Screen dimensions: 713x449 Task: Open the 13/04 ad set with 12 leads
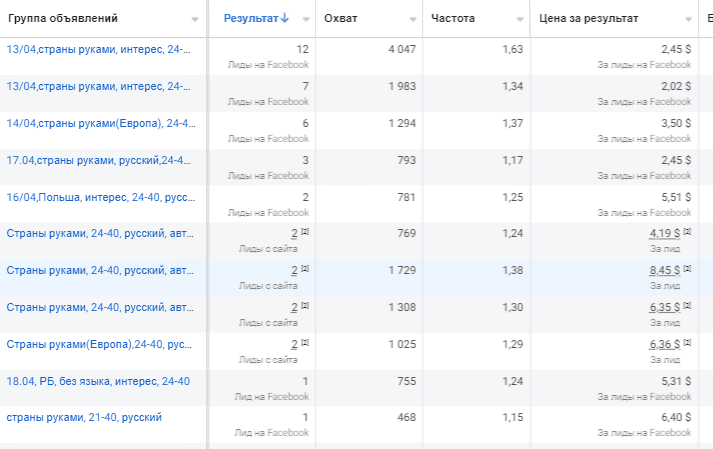(x=98, y=49)
